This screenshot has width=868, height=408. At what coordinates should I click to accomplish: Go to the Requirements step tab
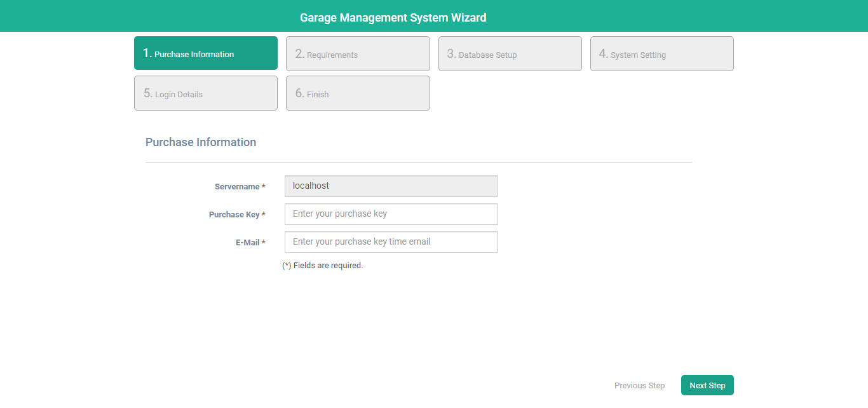click(x=358, y=54)
